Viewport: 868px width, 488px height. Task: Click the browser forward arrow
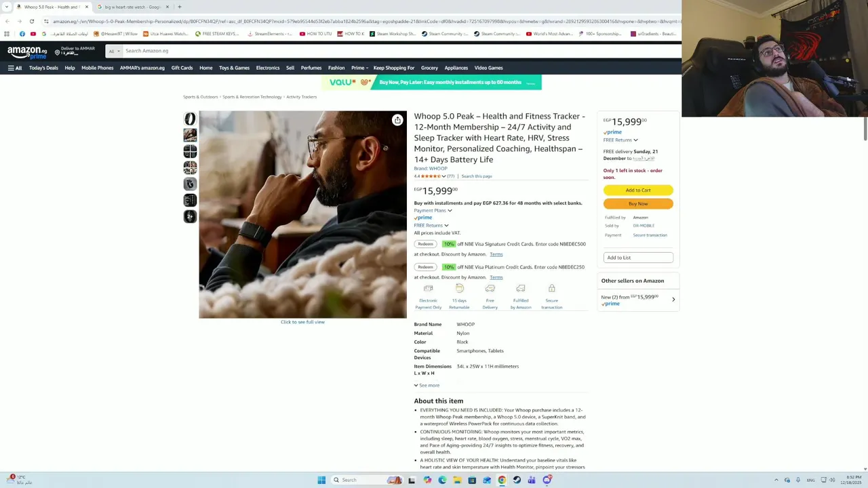coord(19,21)
